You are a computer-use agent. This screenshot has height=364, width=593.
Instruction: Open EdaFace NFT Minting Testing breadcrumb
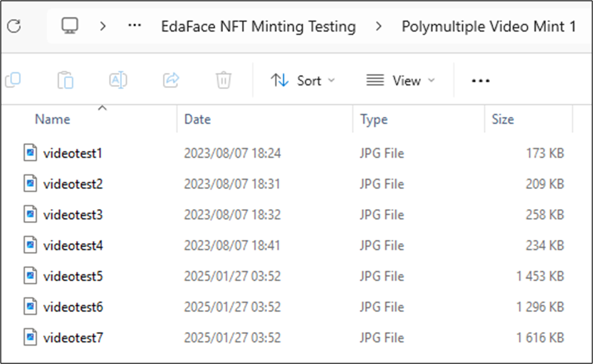point(258,26)
